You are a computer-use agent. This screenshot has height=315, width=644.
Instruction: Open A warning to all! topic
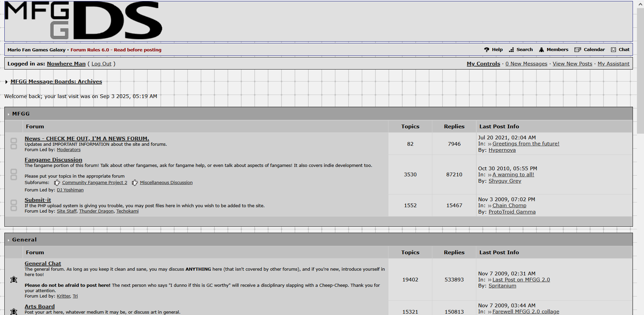point(513,175)
